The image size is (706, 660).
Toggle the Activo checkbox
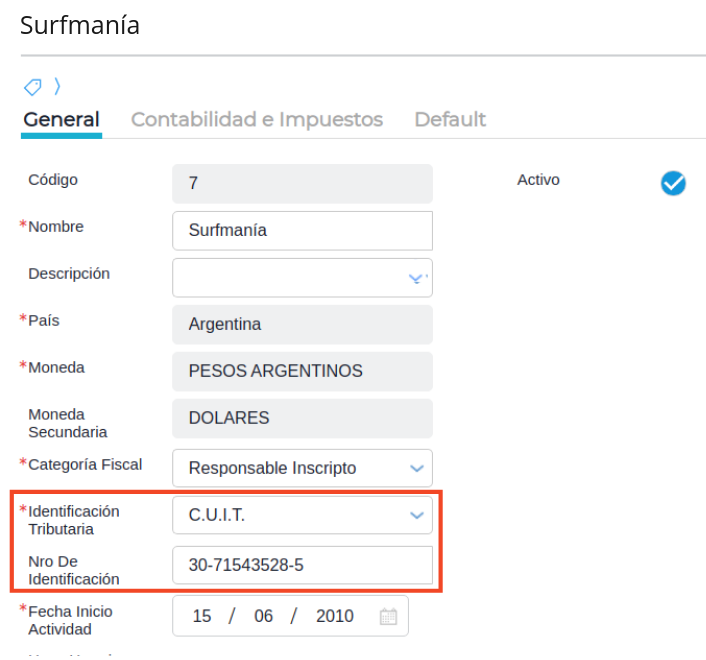click(673, 183)
